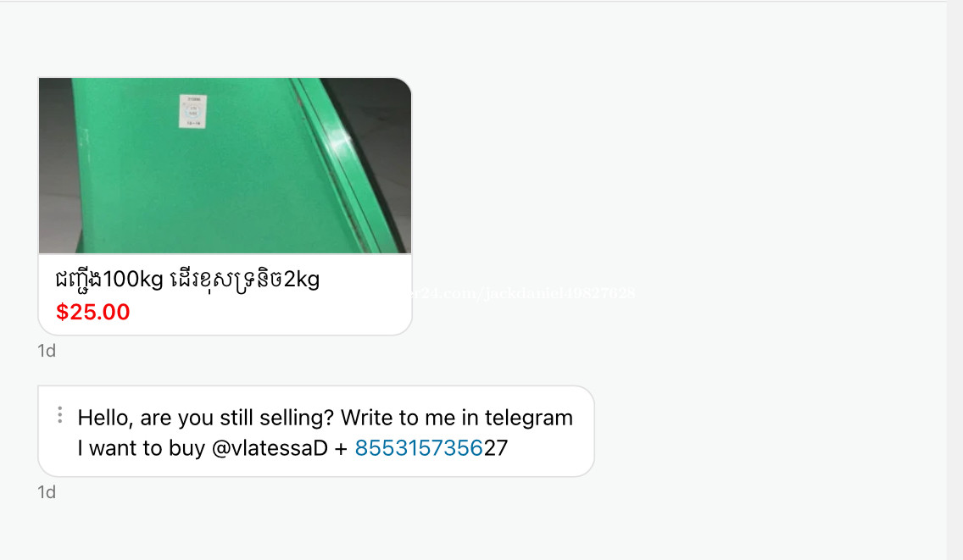Image resolution: width=963 pixels, height=560 pixels.
Task: Open the Khmer product listing title
Action: coord(187,280)
